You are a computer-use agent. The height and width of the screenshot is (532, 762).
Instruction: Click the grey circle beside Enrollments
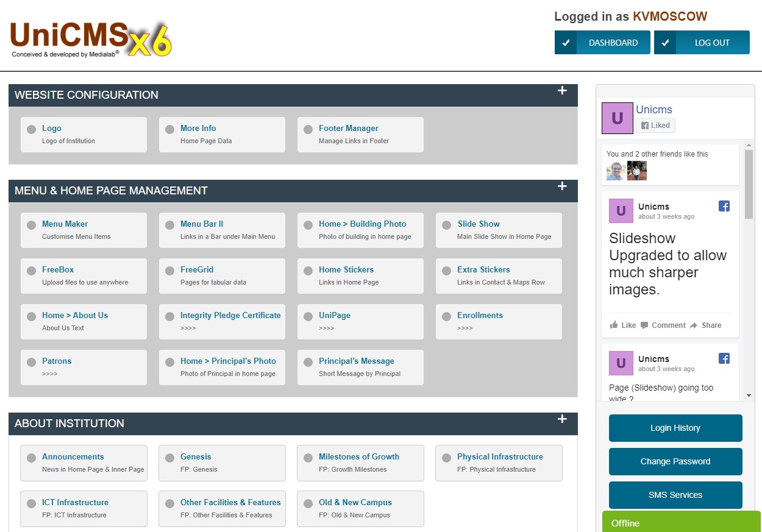point(447,316)
